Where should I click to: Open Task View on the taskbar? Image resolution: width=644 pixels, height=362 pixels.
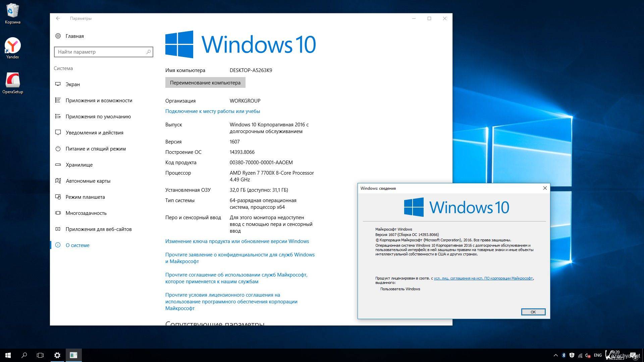pos(40,355)
